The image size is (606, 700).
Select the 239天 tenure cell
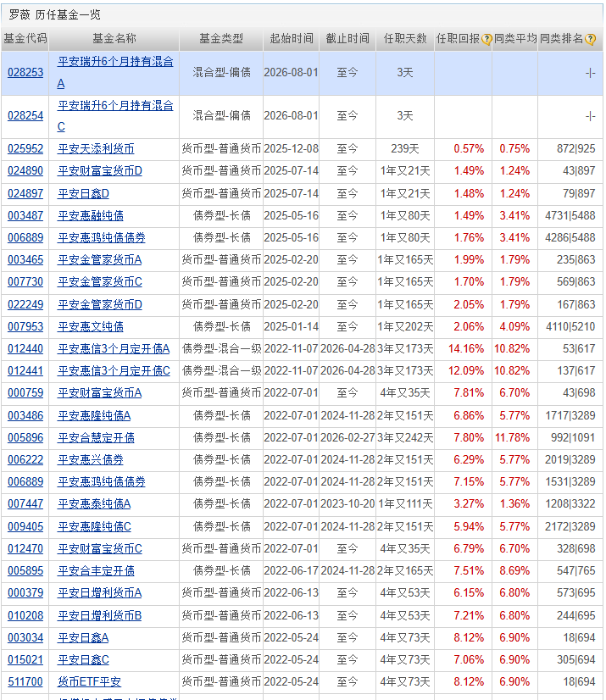[405, 148]
